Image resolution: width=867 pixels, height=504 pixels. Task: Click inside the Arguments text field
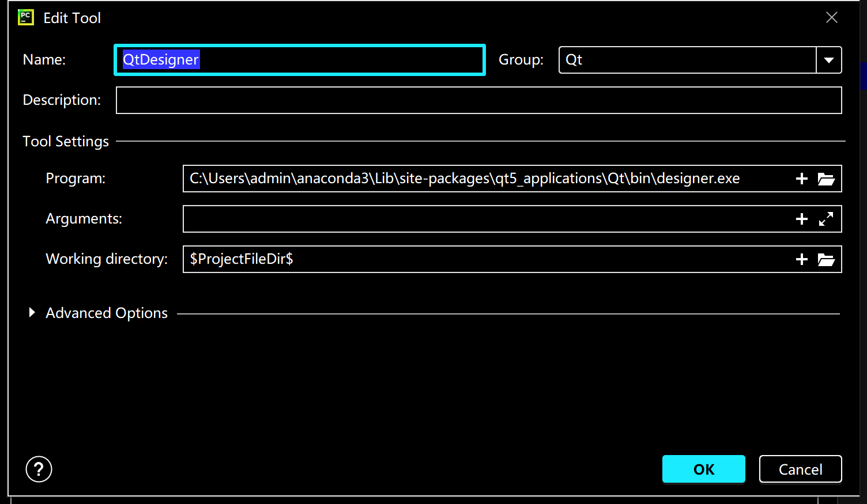[461, 218]
